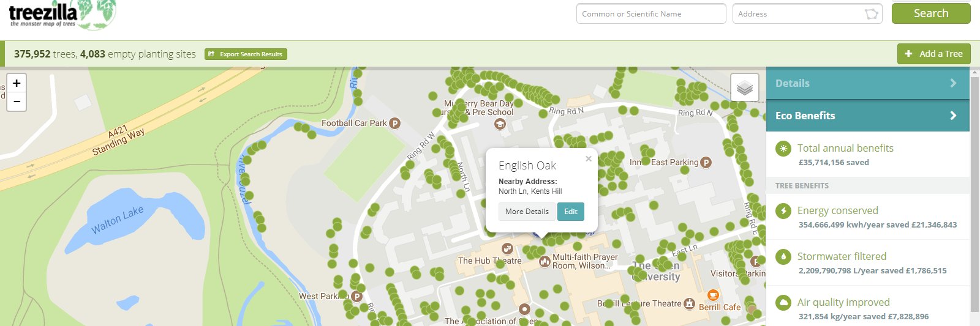The height and width of the screenshot is (326, 980).
Task: Expand the Details panel
Action: pos(868,83)
